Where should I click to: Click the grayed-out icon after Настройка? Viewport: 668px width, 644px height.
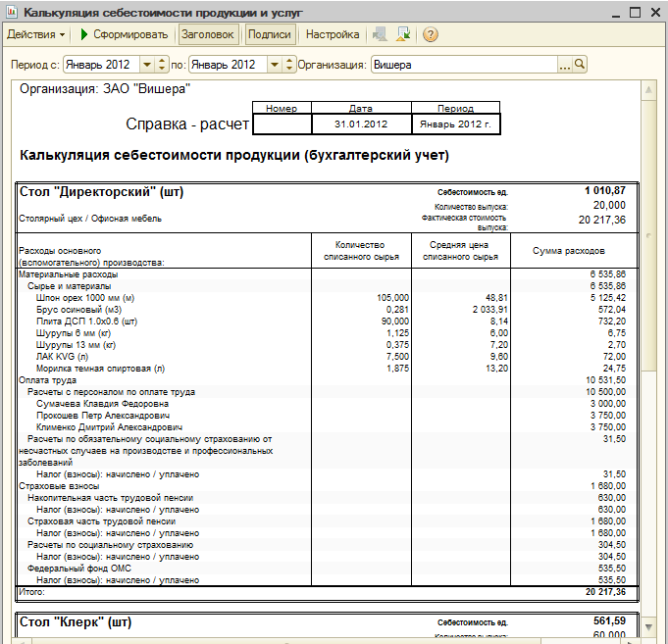tap(380, 34)
